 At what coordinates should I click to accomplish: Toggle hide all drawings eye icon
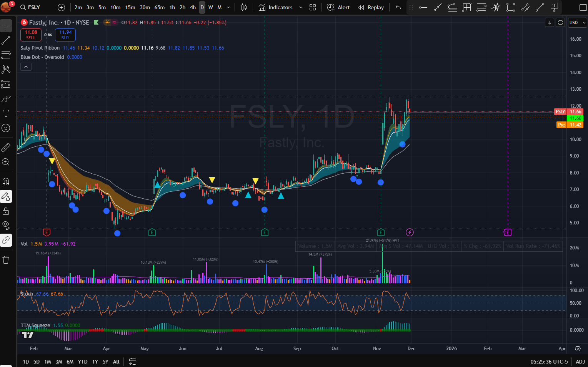(6, 225)
